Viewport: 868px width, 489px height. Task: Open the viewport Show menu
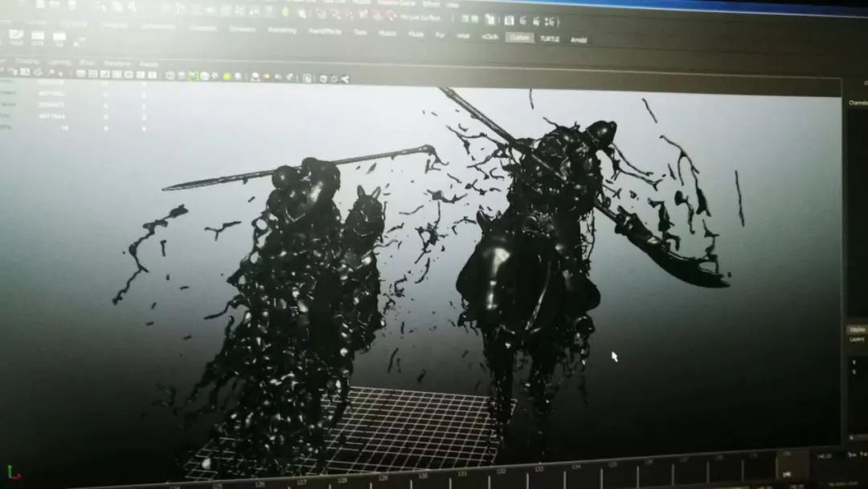(87, 63)
